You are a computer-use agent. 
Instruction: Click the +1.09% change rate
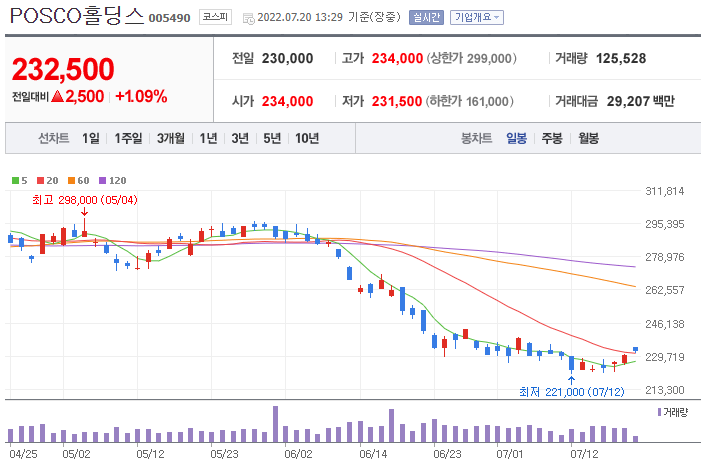141,96
